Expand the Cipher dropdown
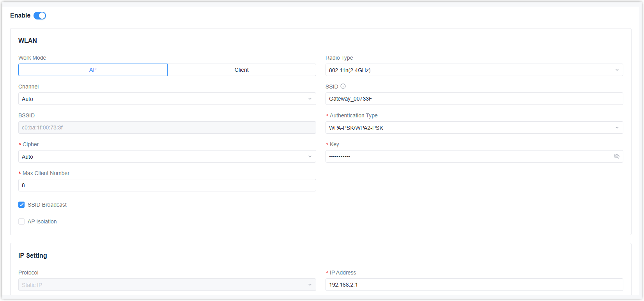The image size is (644, 301). [x=167, y=157]
